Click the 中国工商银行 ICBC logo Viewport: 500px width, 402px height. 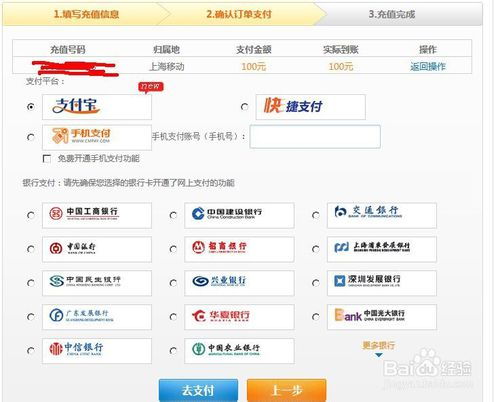click(x=97, y=215)
